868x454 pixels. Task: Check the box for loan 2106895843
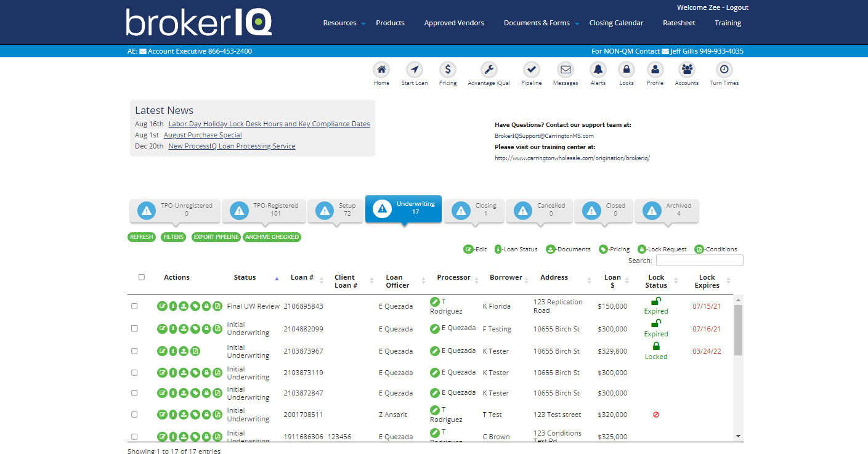134,306
